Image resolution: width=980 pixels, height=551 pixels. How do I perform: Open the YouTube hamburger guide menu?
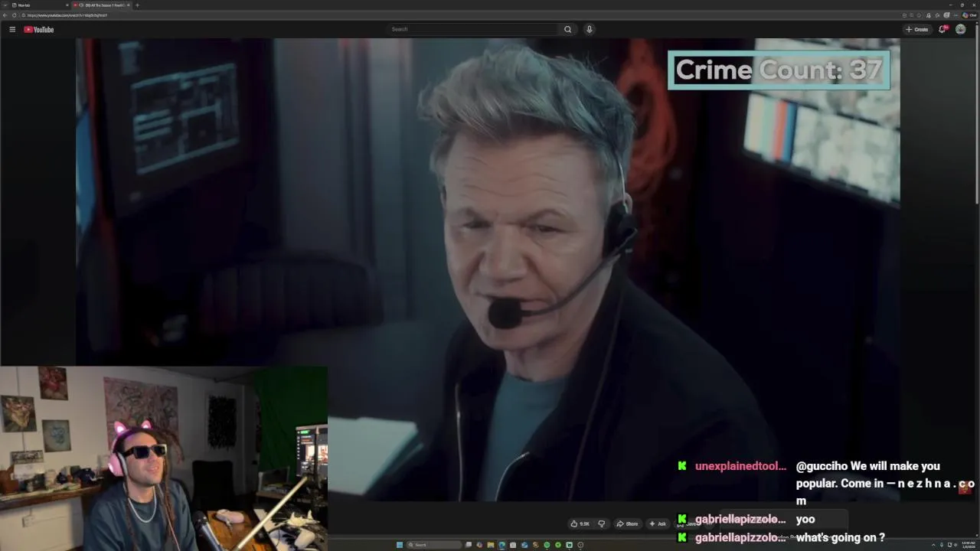(12, 29)
